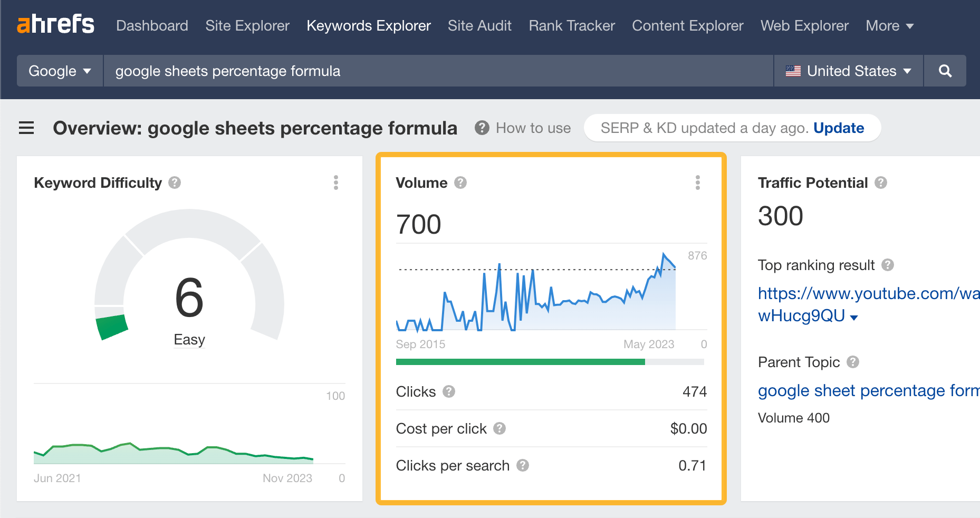
Task: Click the Cost per click help icon
Action: pos(499,428)
